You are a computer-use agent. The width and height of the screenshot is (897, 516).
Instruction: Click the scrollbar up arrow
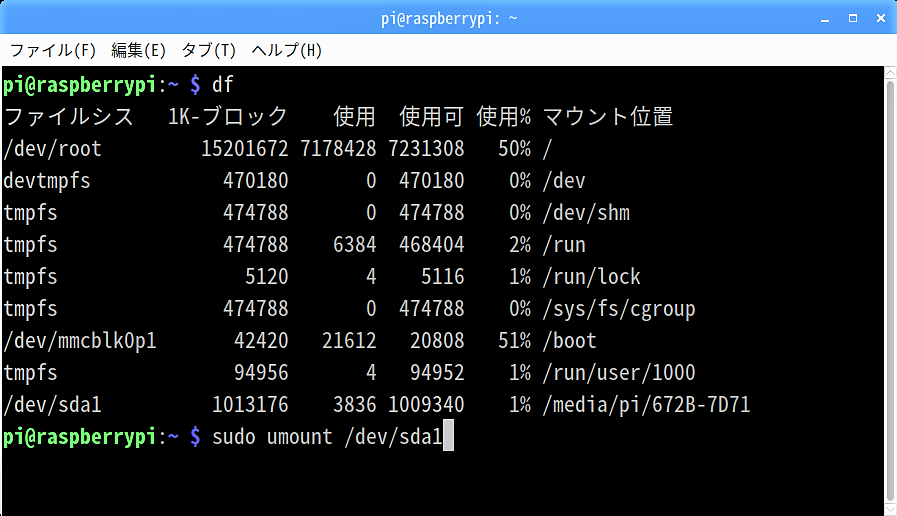tap(890, 72)
